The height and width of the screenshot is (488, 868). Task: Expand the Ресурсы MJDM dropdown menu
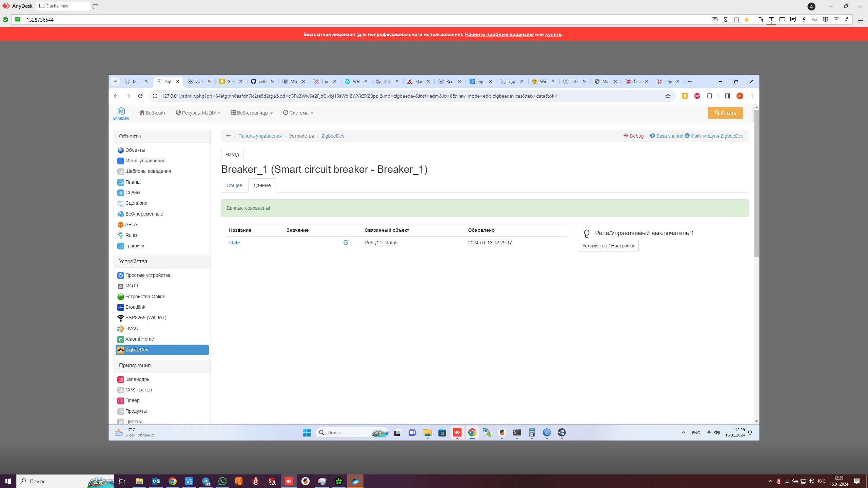tap(198, 113)
